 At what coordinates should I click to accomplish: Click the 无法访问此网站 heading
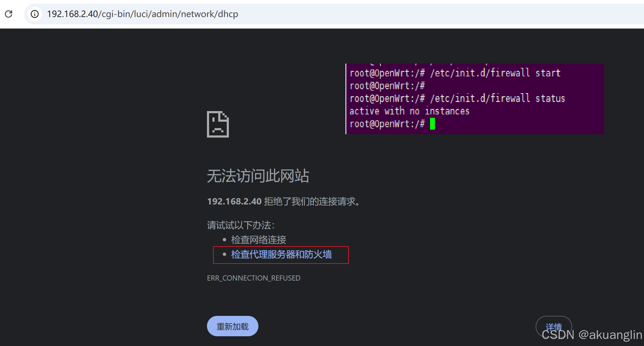point(258,176)
